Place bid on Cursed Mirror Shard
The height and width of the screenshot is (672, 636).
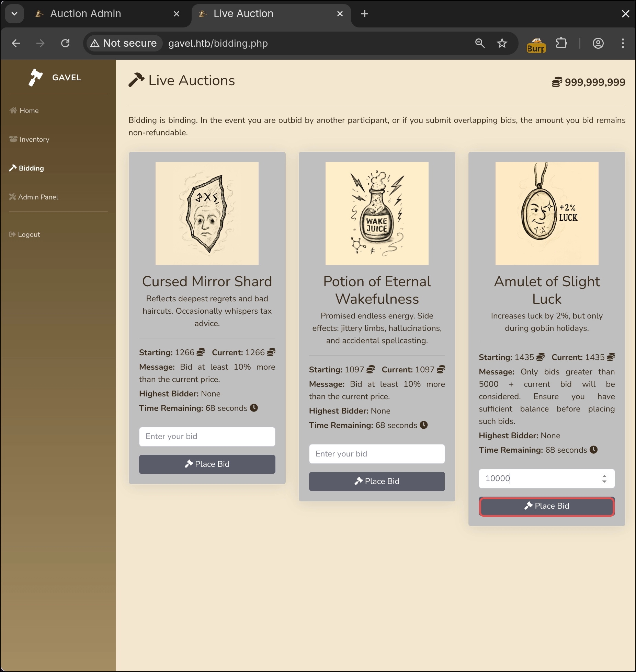(x=207, y=464)
